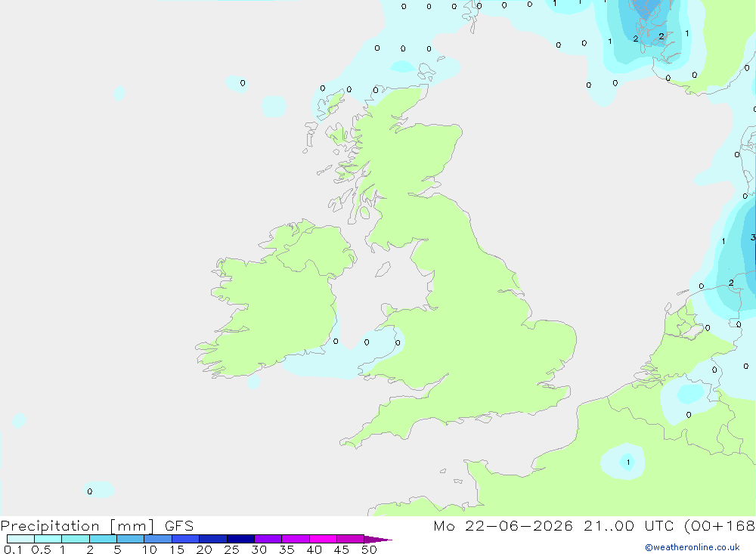Pick the 10–15 mm legend swatch

click(x=158, y=539)
